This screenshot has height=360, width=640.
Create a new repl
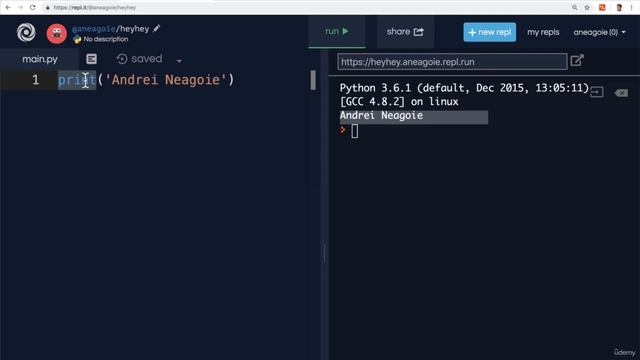(489, 32)
